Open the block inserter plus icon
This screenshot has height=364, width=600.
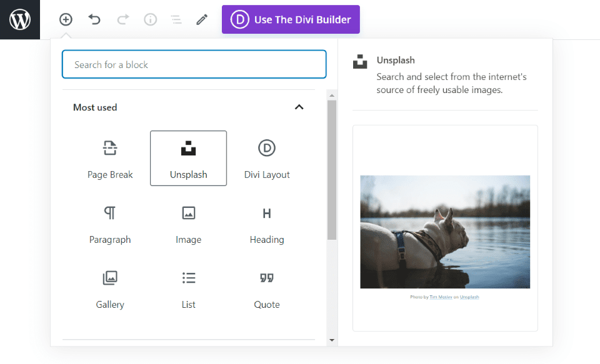click(x=66, y=19)
